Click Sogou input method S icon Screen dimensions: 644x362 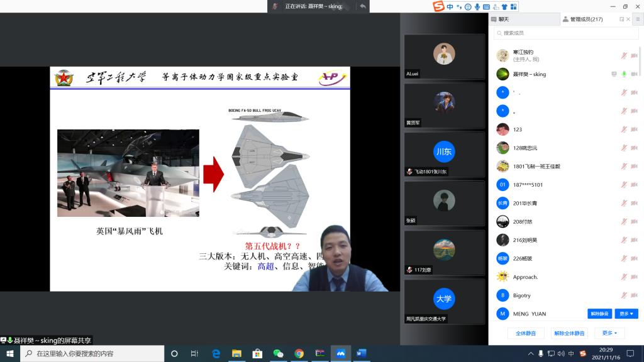pyautogui.click(x=438, y=6)
